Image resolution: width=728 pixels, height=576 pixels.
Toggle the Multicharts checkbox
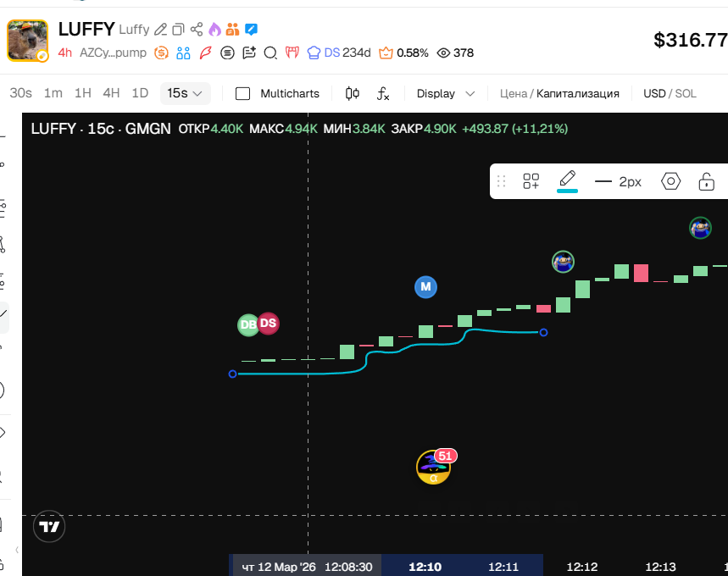pyautogui.click(x=243, y=94)
